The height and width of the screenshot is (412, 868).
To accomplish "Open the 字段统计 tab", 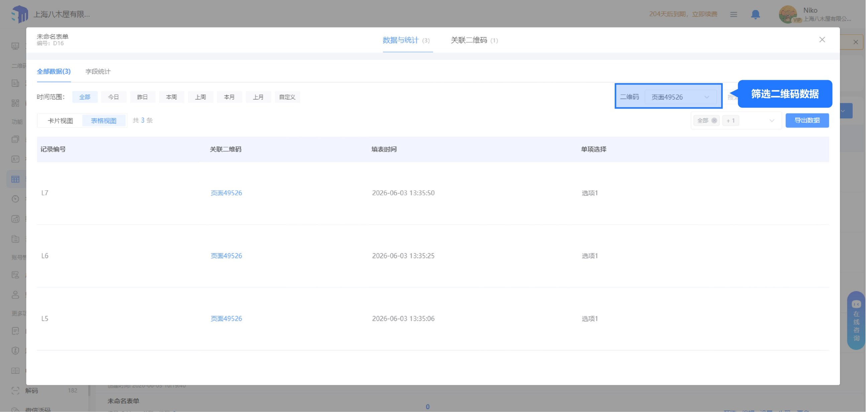I will pos(98,72).
